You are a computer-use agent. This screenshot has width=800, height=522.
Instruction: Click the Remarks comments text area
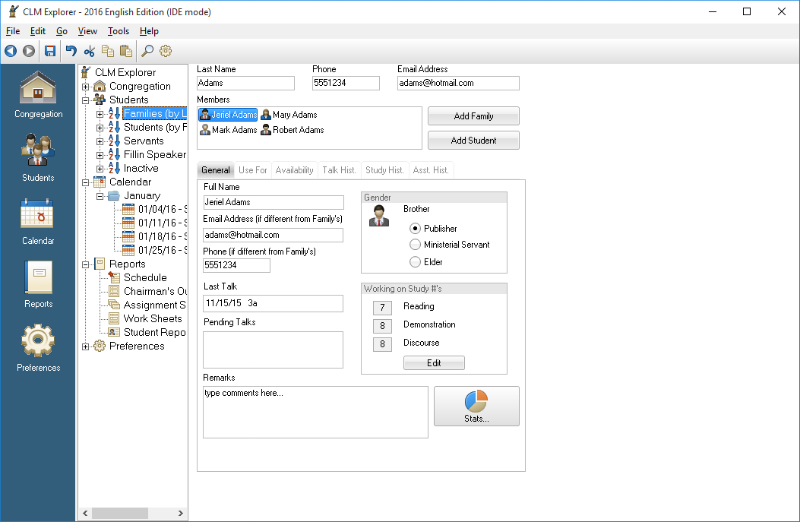point(315,412)
